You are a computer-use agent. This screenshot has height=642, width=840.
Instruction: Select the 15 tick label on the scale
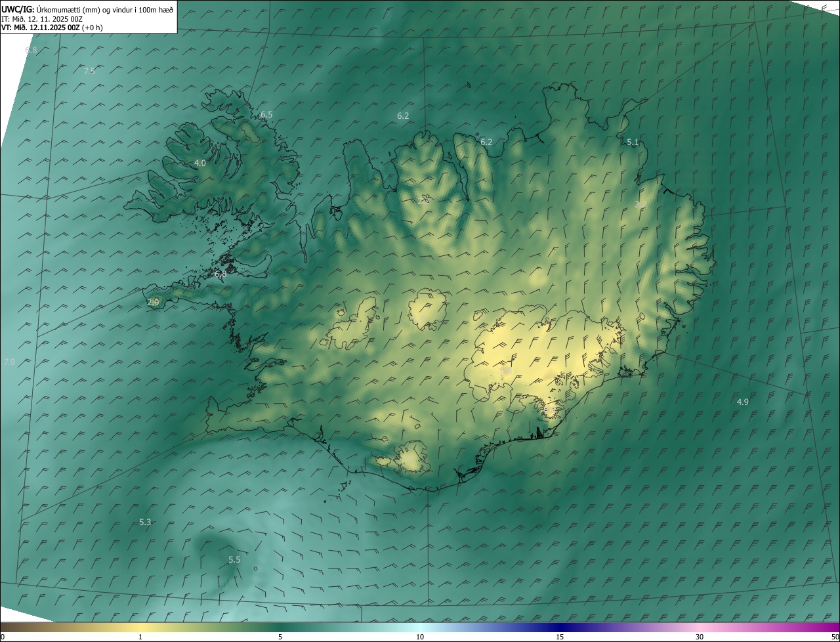(x=560, y=637)
